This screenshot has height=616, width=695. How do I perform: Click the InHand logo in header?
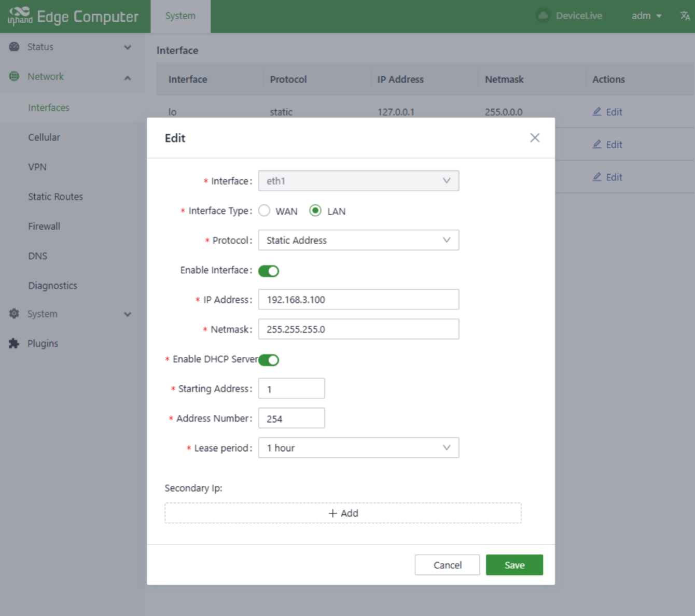(x=20, y=16)
